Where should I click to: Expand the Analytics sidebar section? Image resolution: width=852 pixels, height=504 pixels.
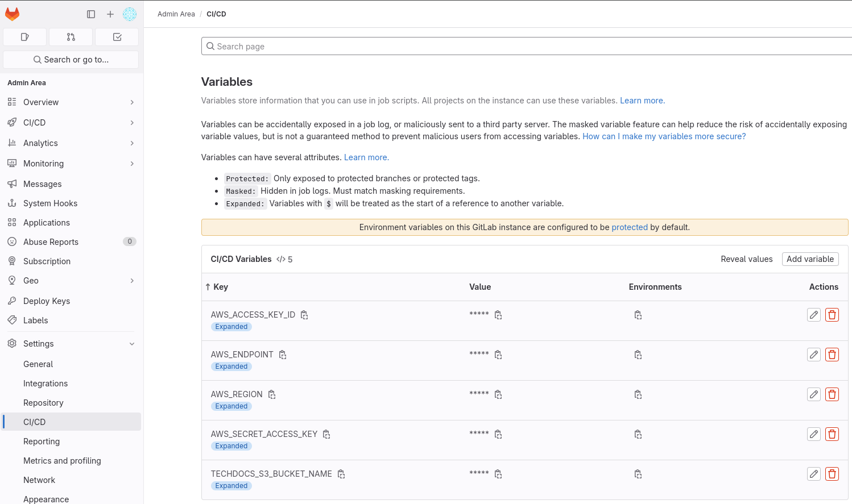pyautogui.click(x=72, y=143)
